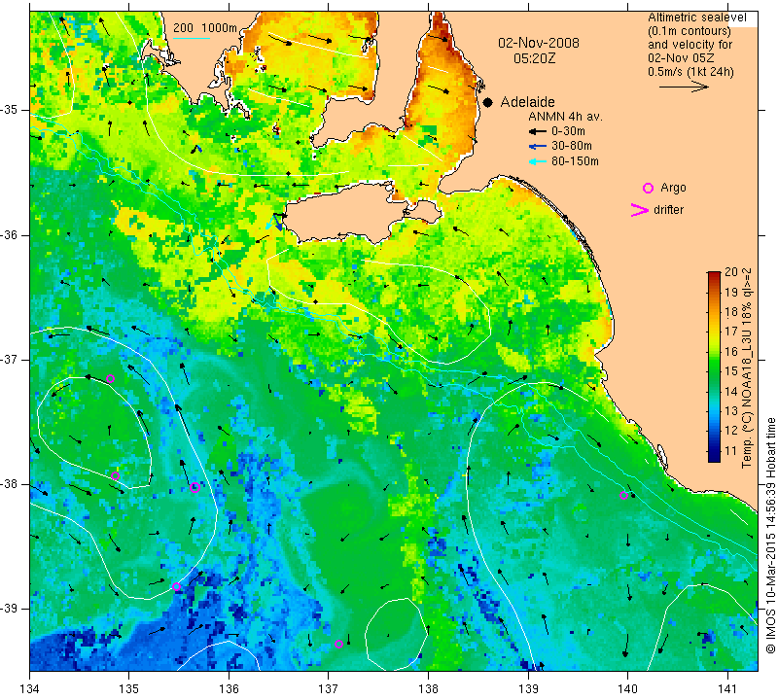Viewport: 778px width, 700px height.
Task: Click the 'Altimetric sealevel' heading text
Action: pos(696,17)
